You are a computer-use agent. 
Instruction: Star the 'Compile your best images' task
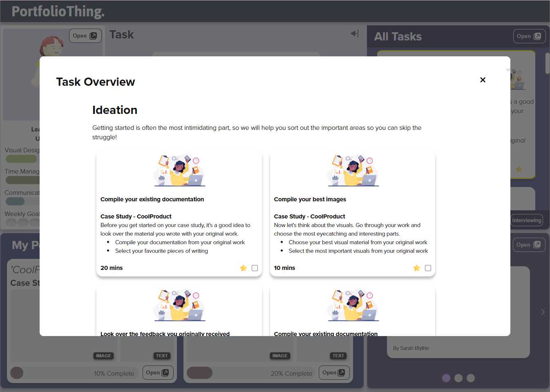pyautogui.click(x=416, y=268)
